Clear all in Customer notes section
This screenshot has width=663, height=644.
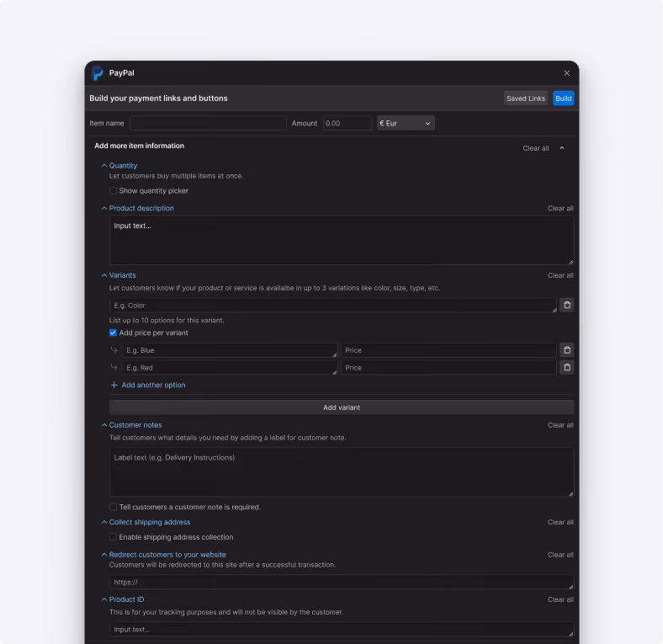pos(560,425)
